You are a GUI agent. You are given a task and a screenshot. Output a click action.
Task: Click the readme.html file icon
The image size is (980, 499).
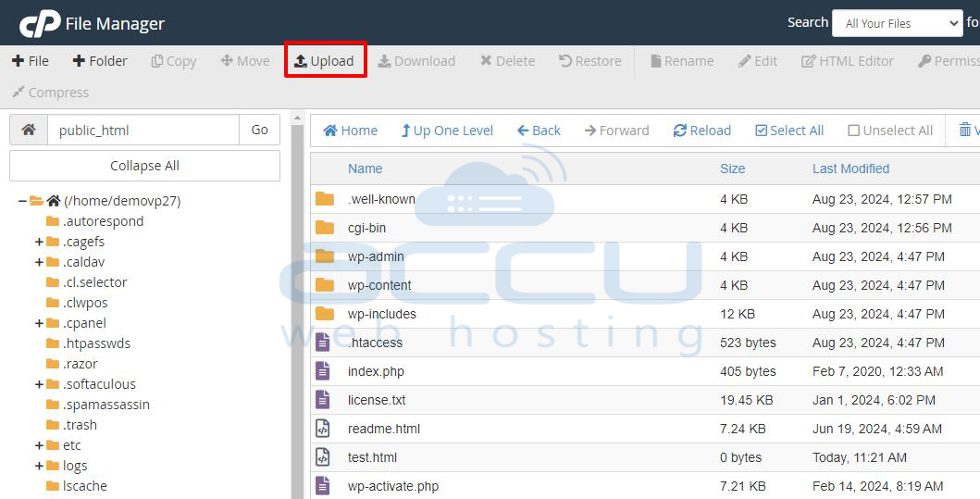(x=322, y=429)
